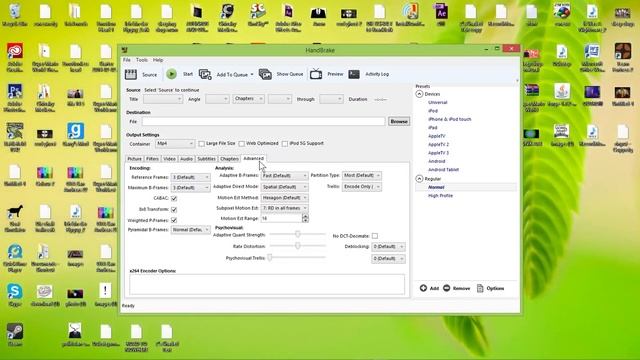Collapse the Devices preset group
640x360 pixels.
pyautogui.click(x=419, y=94)
